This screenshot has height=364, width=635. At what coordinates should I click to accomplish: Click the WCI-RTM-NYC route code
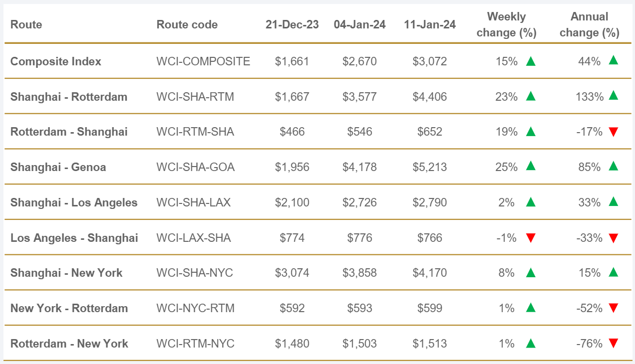tap(195, 344)
